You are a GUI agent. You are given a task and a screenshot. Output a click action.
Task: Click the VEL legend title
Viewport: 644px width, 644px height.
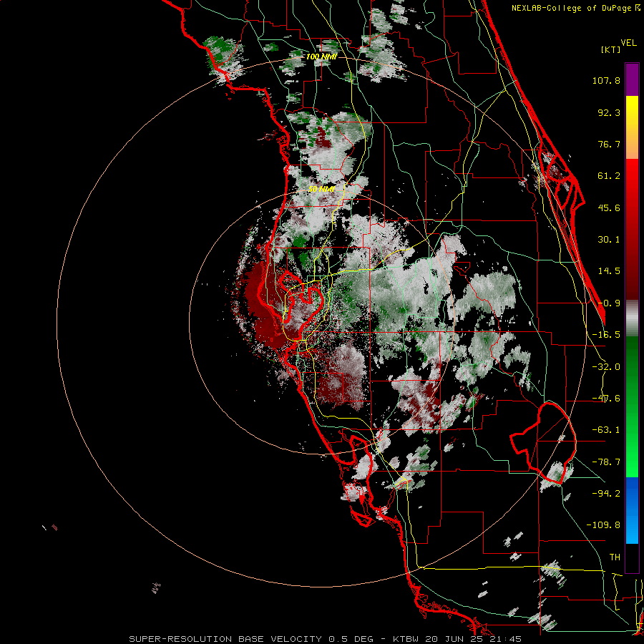628,43
